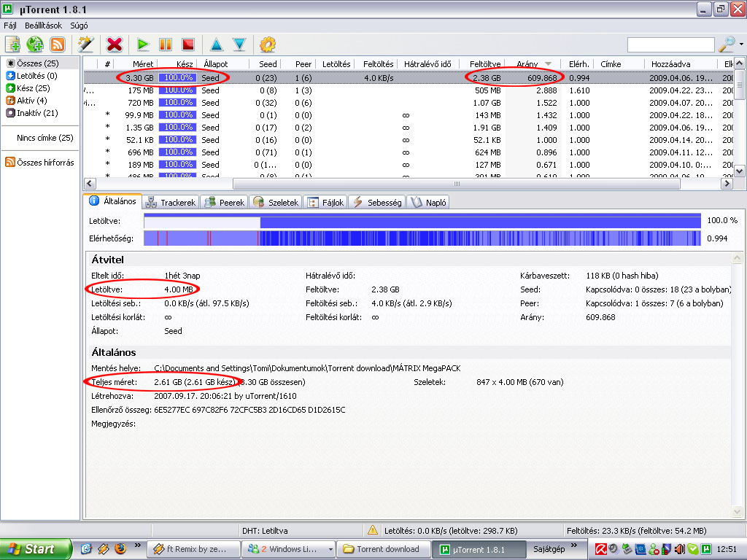
Task: Select the 99.9 MB torrent row
Action: tap(409, 115)
